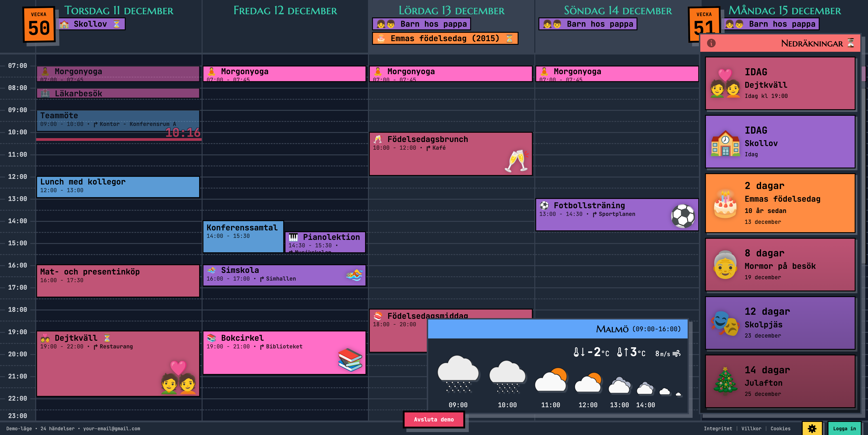Open the Konferenssamtal event on Friday

click(x=243, y=236)
